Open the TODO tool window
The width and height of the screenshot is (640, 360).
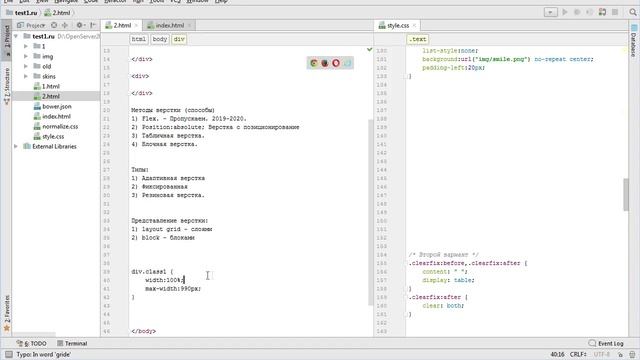tap(32, 343)
